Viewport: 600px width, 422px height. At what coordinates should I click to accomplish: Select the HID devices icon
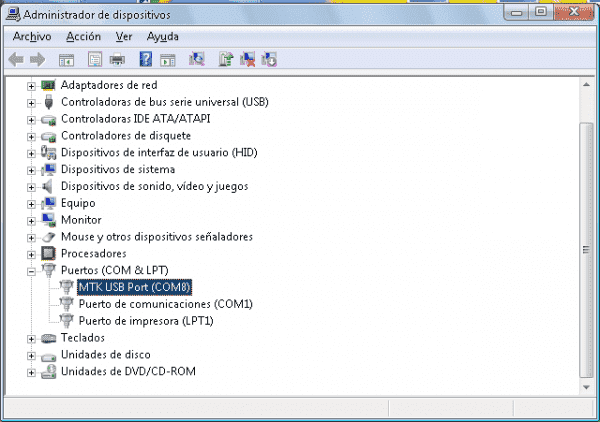click(49, 152)
